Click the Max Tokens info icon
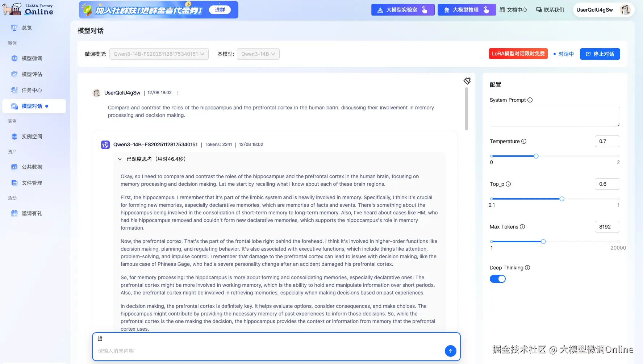The image size is (643, 364). (x=522, y=227)
